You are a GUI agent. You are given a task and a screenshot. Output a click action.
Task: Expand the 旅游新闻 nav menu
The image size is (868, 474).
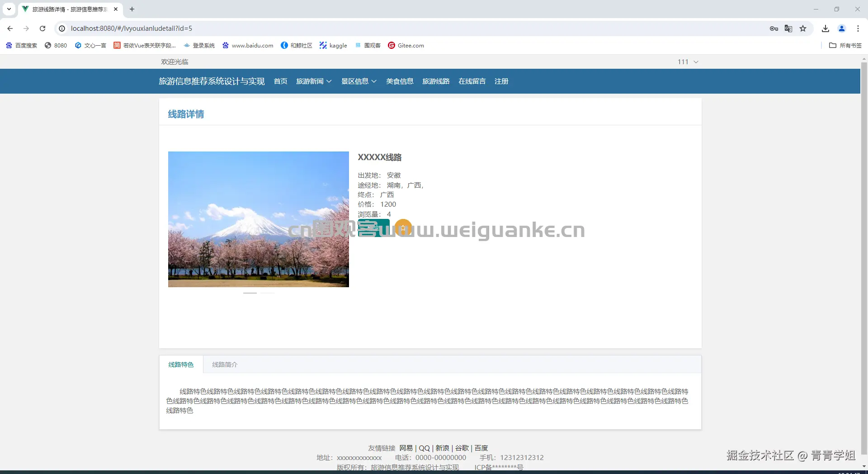(314, 81)
